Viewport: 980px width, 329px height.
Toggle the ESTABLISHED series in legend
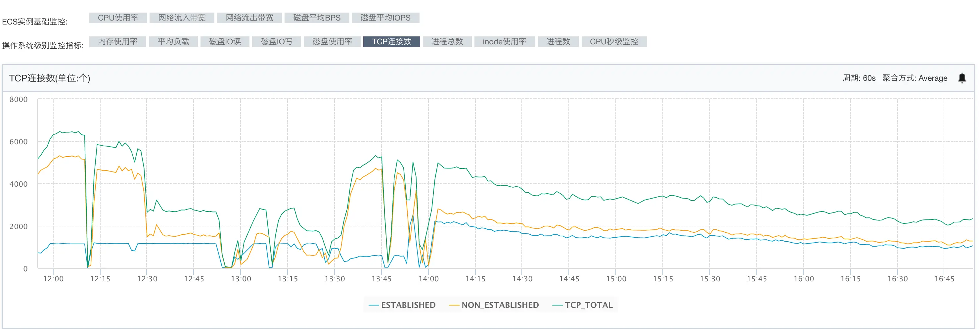[x=403, y=305]
